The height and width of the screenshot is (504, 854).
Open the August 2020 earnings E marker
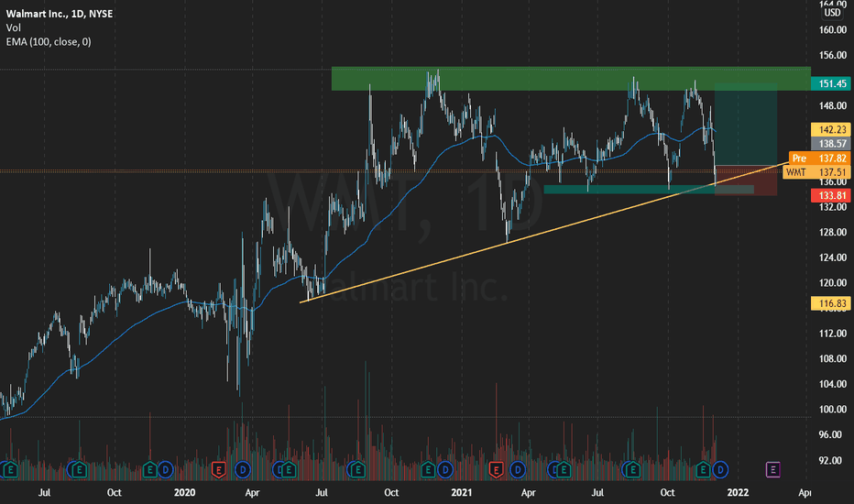coord(357,469)
